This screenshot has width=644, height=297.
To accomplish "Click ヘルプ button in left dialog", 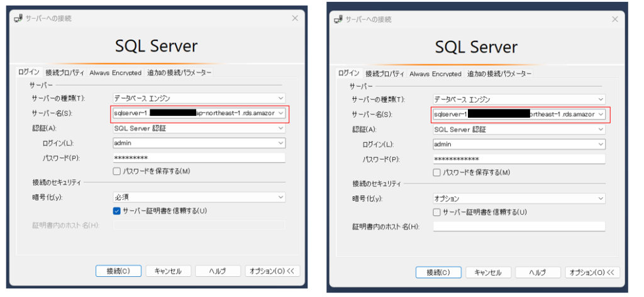I will pyautogui.click(x=218, y=271).
